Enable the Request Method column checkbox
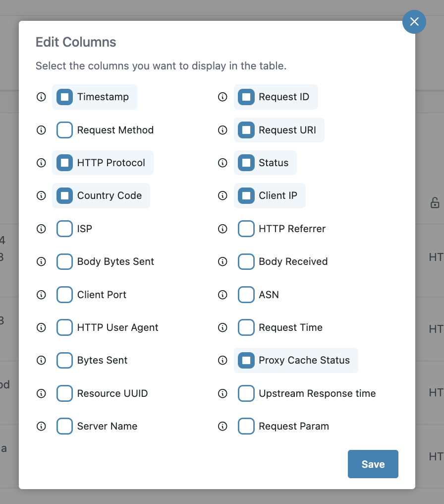Screen dimensions: 444x504 pyautogui.click(x=64, y=130)
